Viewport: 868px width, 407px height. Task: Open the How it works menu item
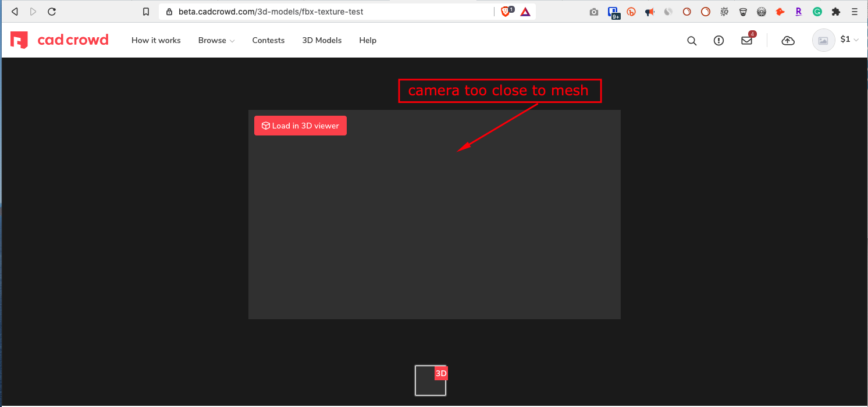tap(156, 41)
